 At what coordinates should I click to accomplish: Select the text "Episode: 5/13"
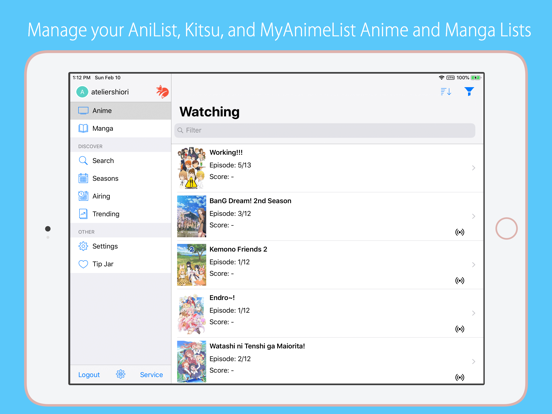tap(230, 165)
